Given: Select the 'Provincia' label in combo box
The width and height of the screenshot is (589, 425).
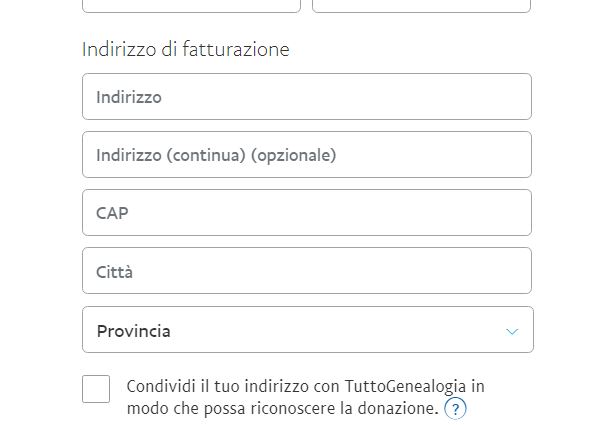Looking at the screenshot, I should tap(133, 331).
